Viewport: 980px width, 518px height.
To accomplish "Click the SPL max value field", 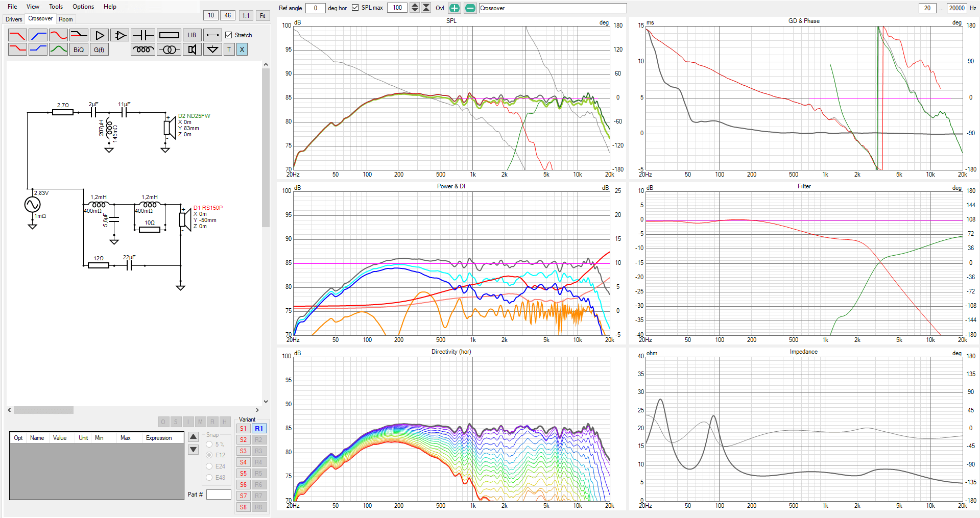I will 397,8.
